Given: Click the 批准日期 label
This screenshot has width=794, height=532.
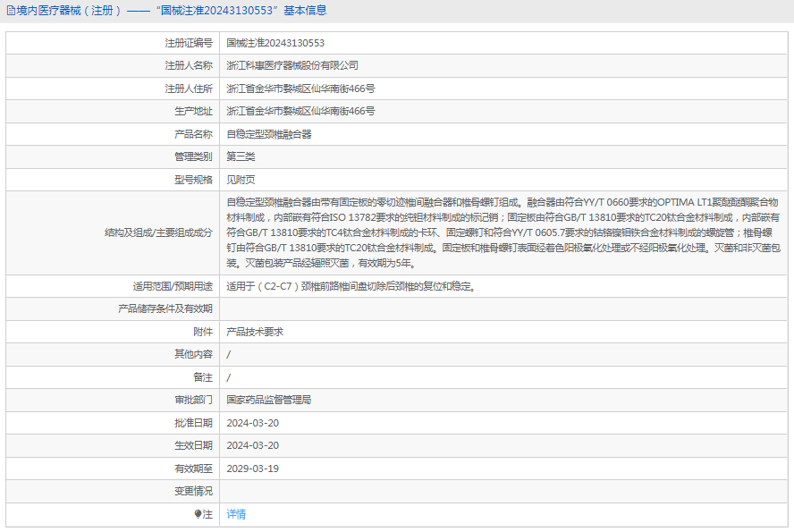Looking at the screenshot, I should (193, 423).
